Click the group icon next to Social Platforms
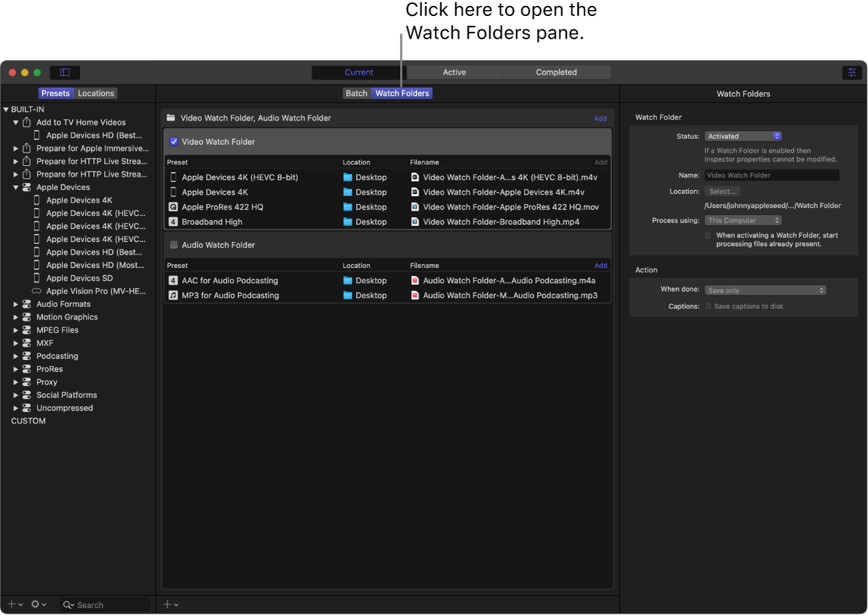 click(x=27, y=395)
